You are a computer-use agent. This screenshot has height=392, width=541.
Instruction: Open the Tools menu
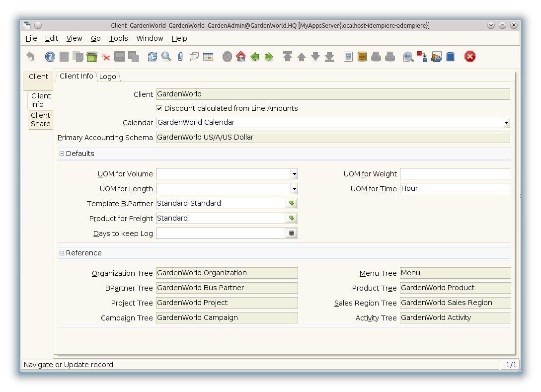[x=118, y=38]
